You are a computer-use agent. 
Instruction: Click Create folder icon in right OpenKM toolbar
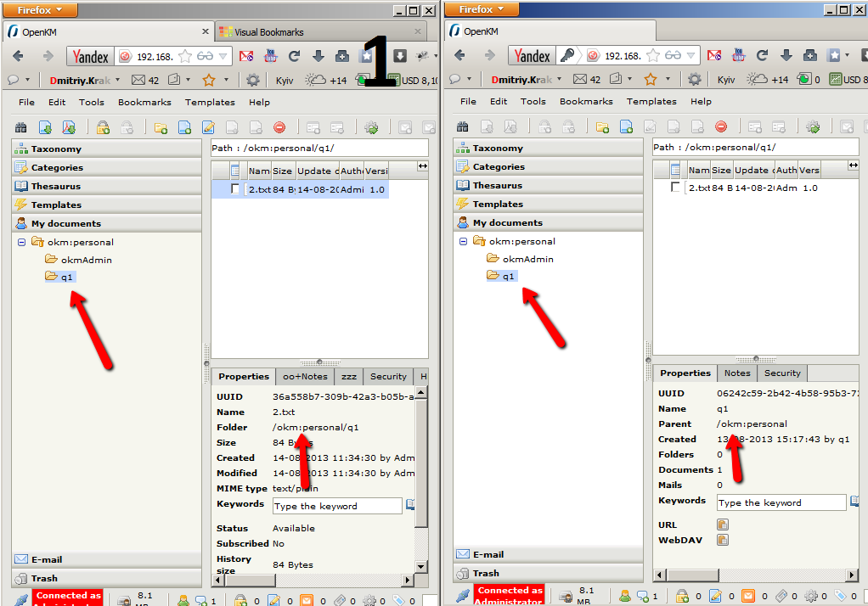pyautogui.click(x=602, y=127)
